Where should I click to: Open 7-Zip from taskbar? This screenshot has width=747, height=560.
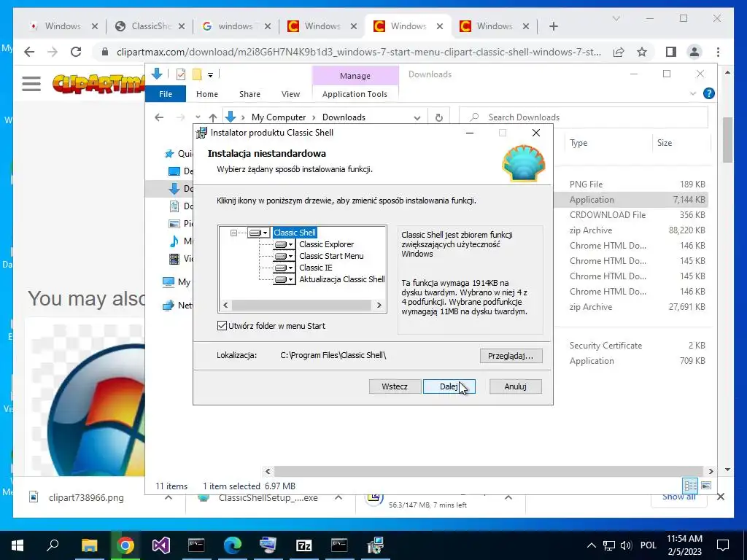(304, 545)
